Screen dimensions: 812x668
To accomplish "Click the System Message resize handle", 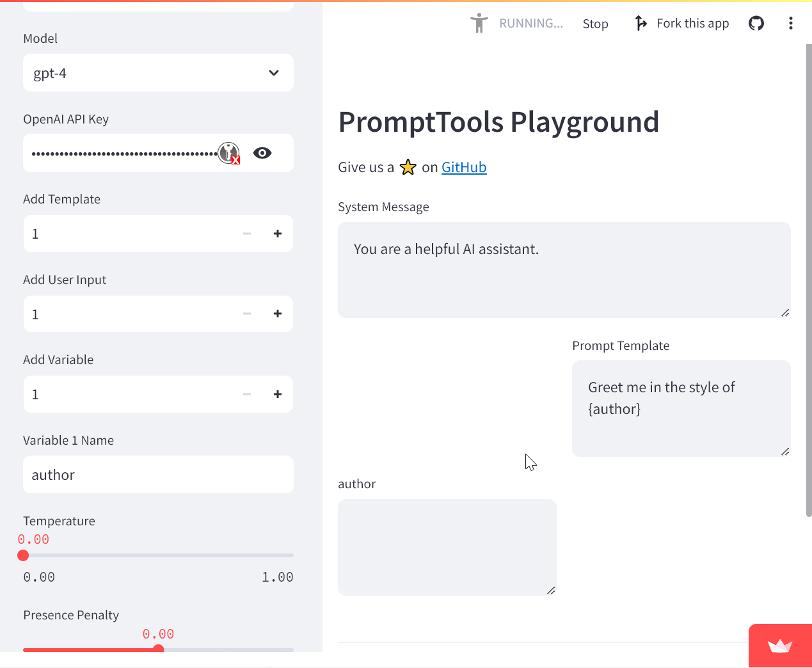I will point(785,313).
